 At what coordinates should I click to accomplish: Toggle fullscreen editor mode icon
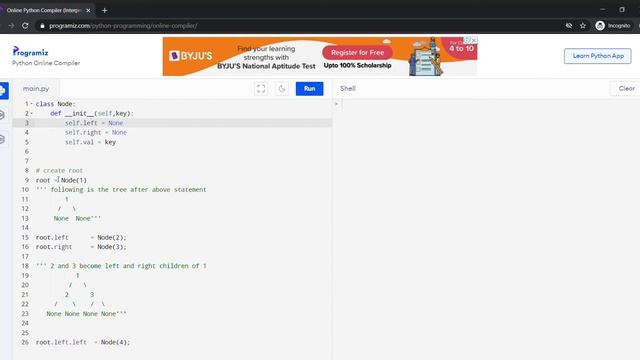[261, 89]
